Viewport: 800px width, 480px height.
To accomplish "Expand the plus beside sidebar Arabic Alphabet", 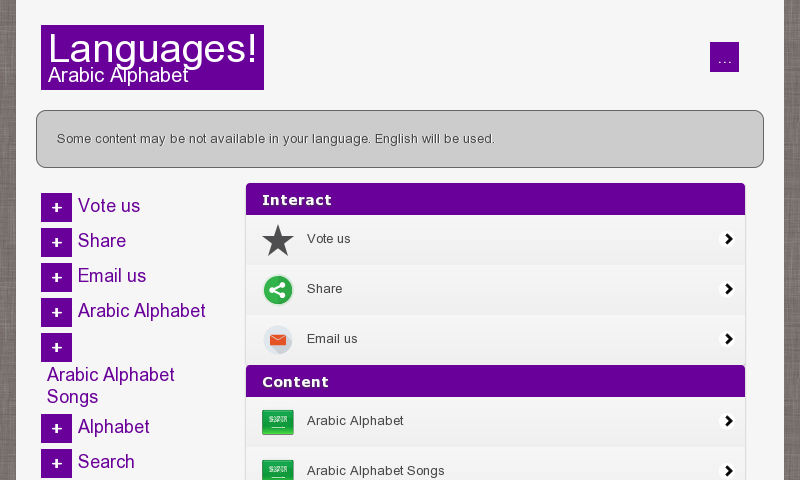I will pyautogui.click(x=56, y=312).
